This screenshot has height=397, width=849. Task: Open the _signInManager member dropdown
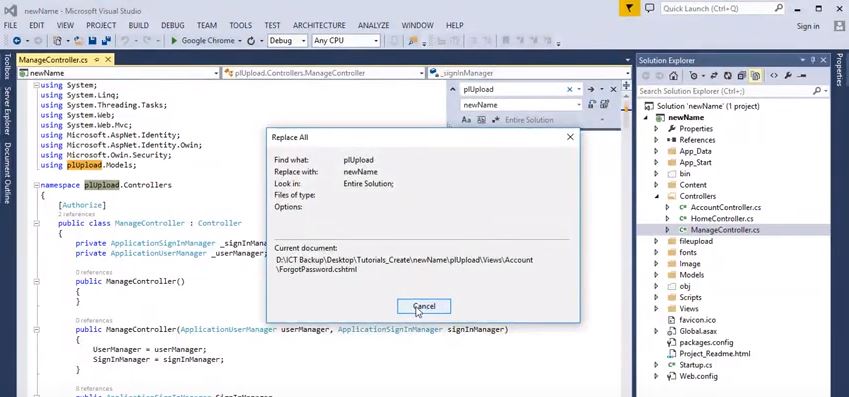coord(628,73)
